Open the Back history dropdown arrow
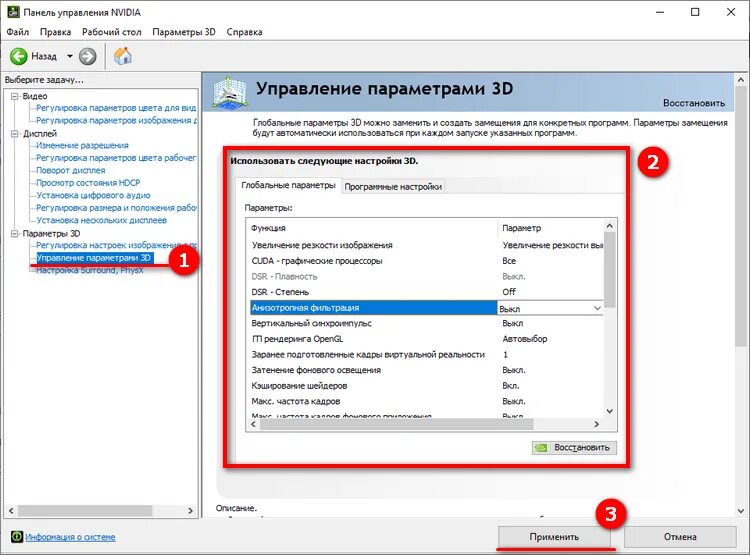This screenshot has height=555, width=750. pos(70,56)
